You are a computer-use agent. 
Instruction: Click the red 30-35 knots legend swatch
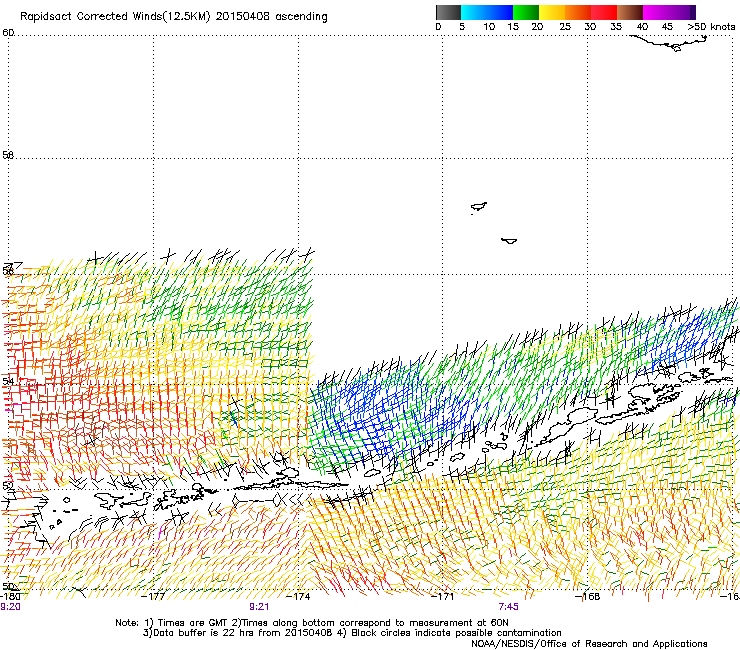point(604,12)
